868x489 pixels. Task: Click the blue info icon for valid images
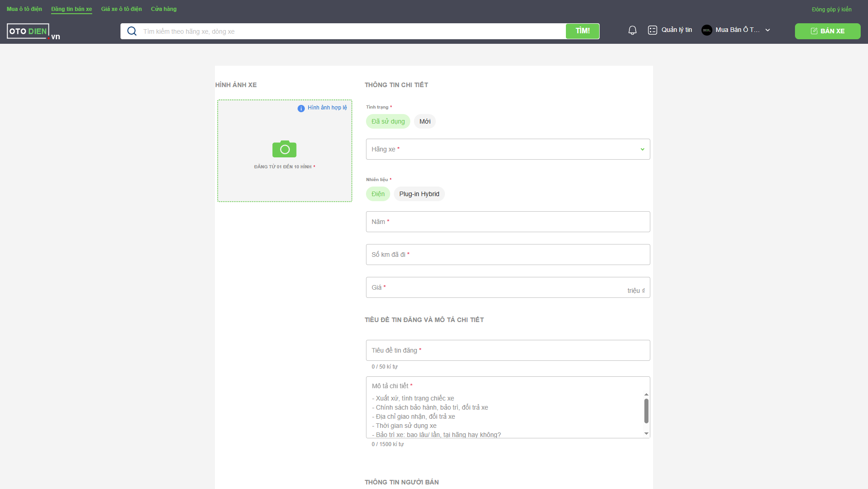(x=301, y=108)
